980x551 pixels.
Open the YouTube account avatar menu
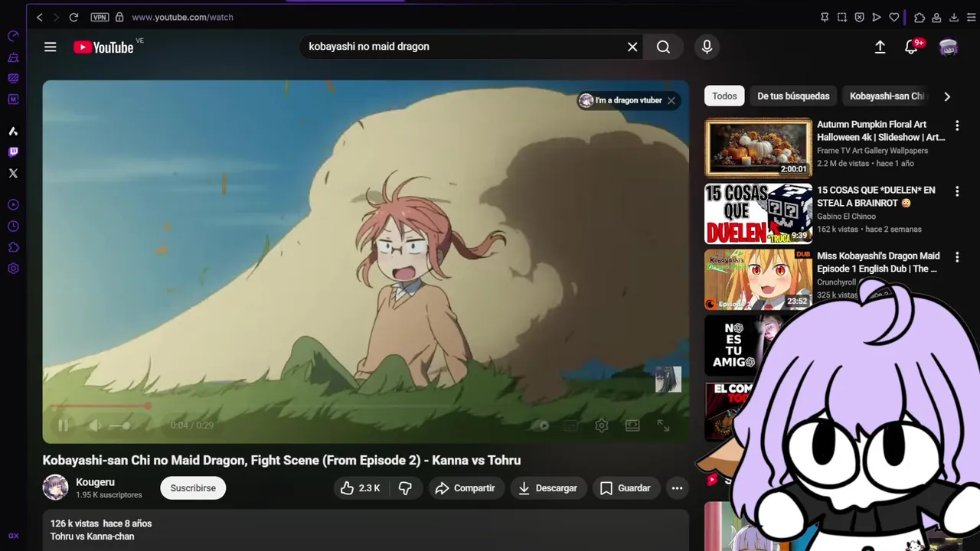[949, 47]
